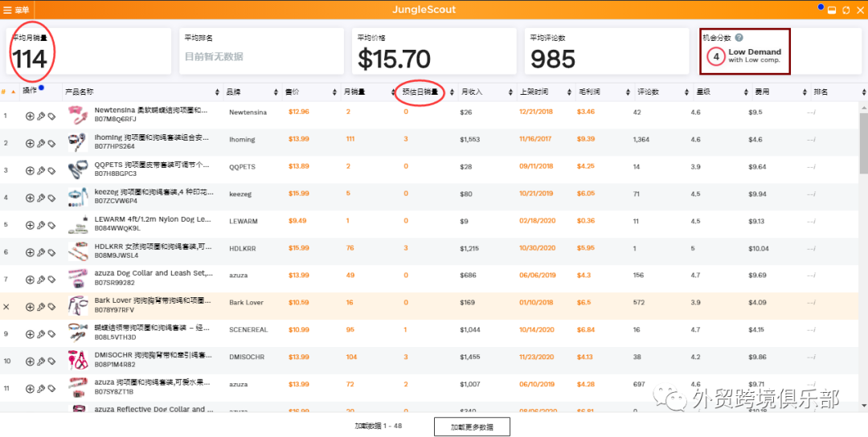Click the Low Demand opportunity score
868x437 pixels.
[745, 55]
